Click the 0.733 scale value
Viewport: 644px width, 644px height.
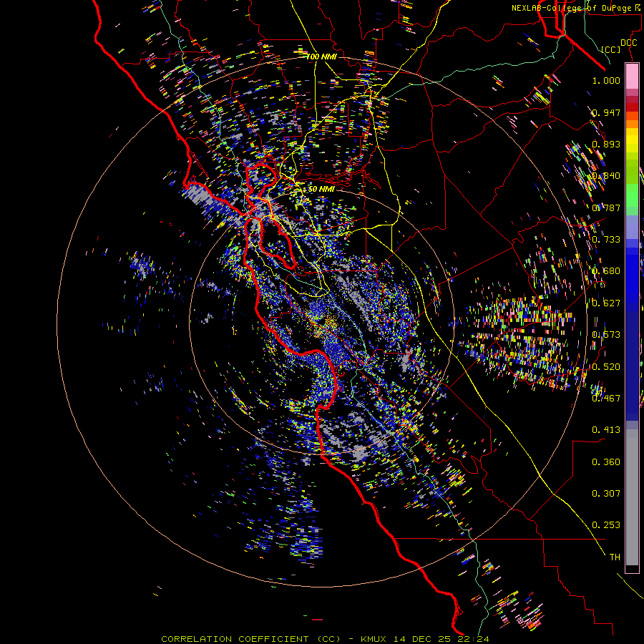click(606, 240)
